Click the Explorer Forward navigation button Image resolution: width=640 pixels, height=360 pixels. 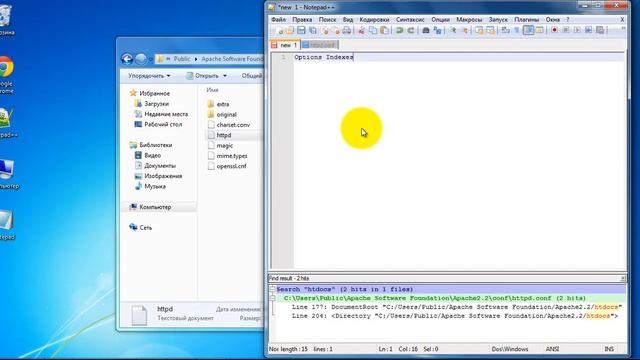pyautogui.click(x=141, y=59)
